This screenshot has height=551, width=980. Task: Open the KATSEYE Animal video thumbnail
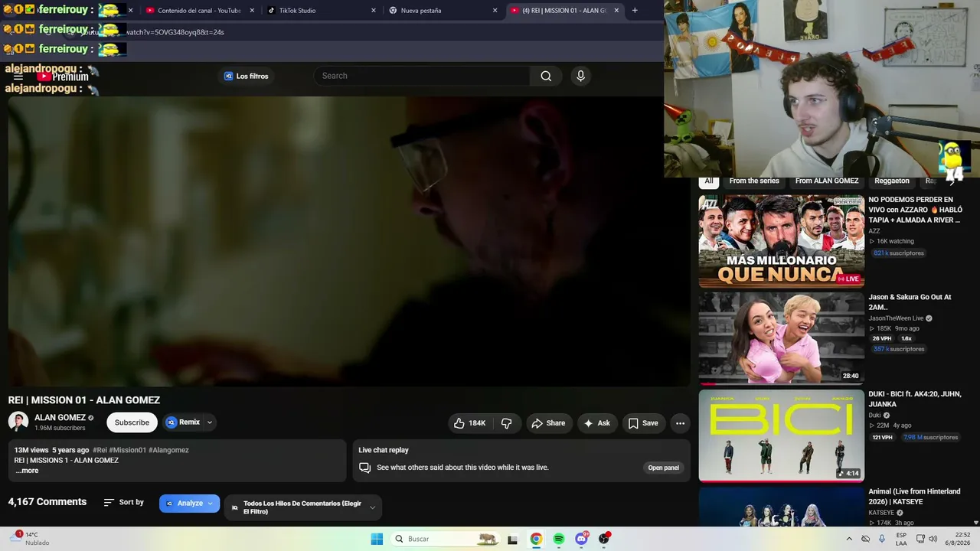pyautogui.click(x=782, y=506)
